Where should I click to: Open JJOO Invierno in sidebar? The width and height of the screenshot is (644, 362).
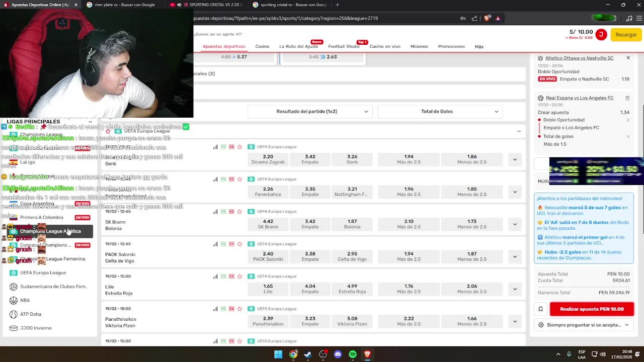(x=36, y=328)
